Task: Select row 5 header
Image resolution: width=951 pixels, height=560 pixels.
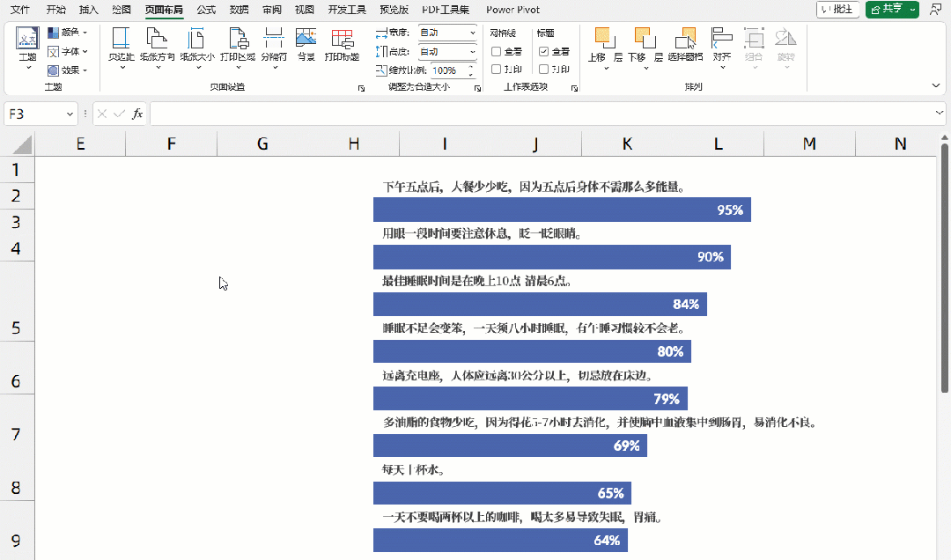Action: 17,301
